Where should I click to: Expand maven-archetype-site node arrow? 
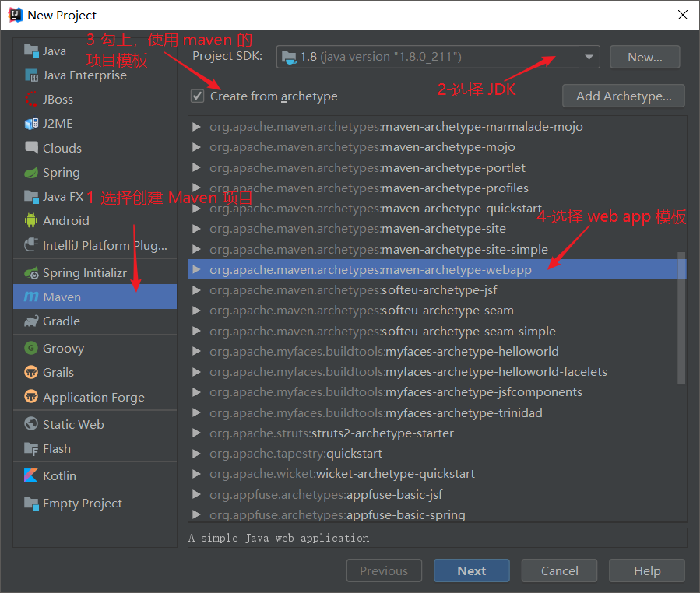(x=196, y=229)
